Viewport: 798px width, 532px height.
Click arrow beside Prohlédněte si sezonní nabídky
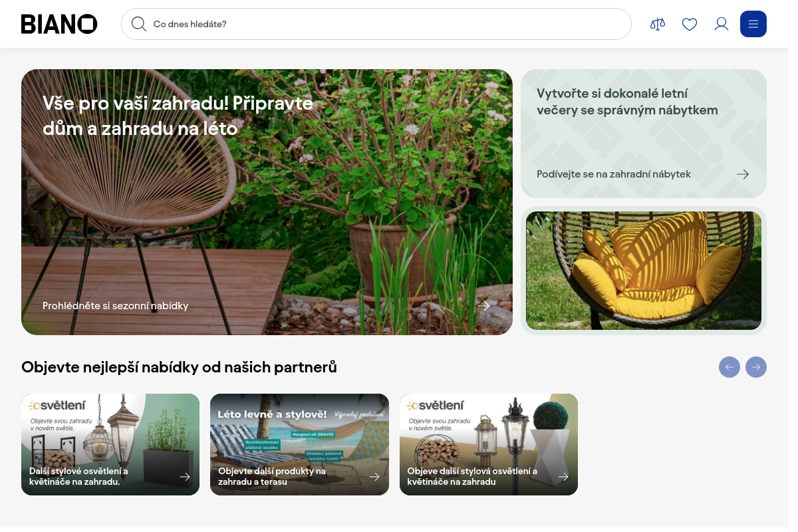tap(484, 306)
